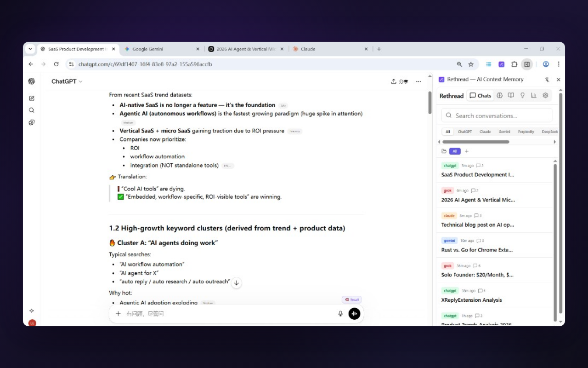Open a new browser tab with the plus button
This screenshot has height=368, width=588.
click(x=379, y=49)
